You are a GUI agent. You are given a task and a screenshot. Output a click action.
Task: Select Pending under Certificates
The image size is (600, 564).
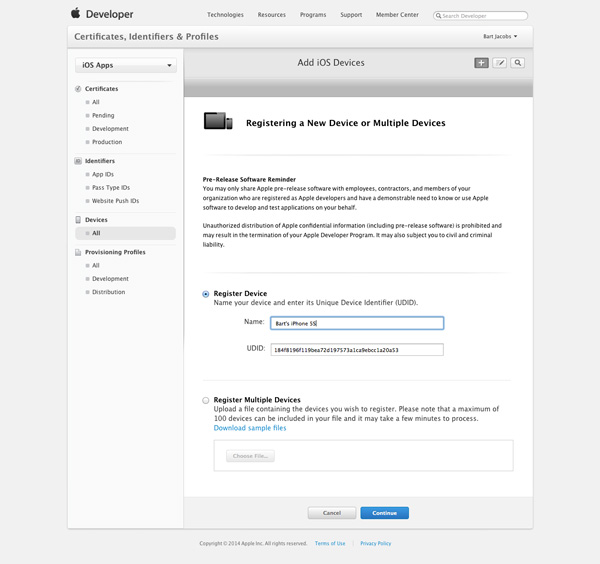103,116
